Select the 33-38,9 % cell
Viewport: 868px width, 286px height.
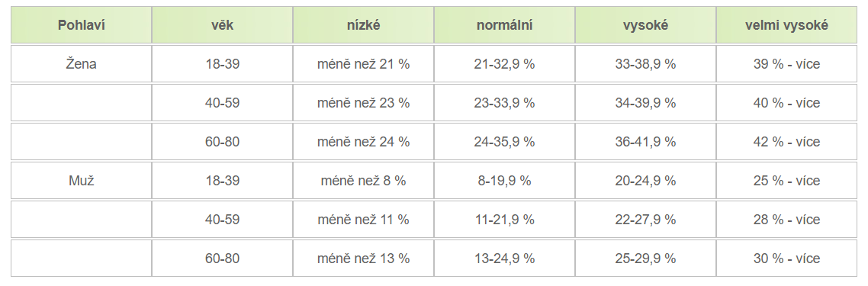click(645, 64)
